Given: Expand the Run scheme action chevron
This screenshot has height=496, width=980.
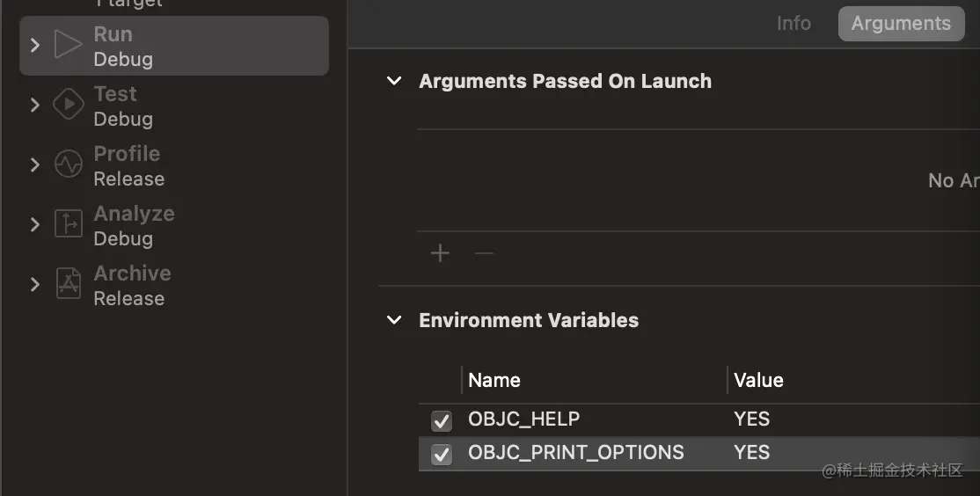Looking at the screenshot, I should click(x=35, y=45).
